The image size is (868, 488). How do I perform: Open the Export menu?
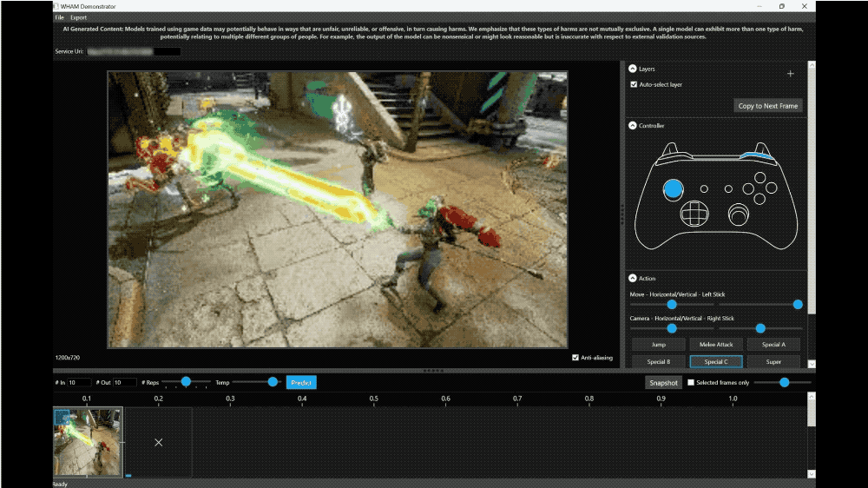point(78,17)
